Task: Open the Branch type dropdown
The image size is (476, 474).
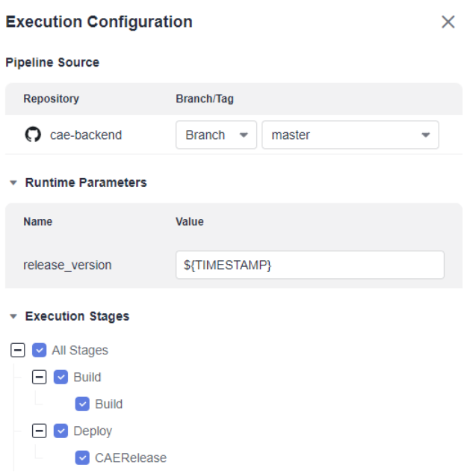Action: pyautogui.click(x=216, y=135)
